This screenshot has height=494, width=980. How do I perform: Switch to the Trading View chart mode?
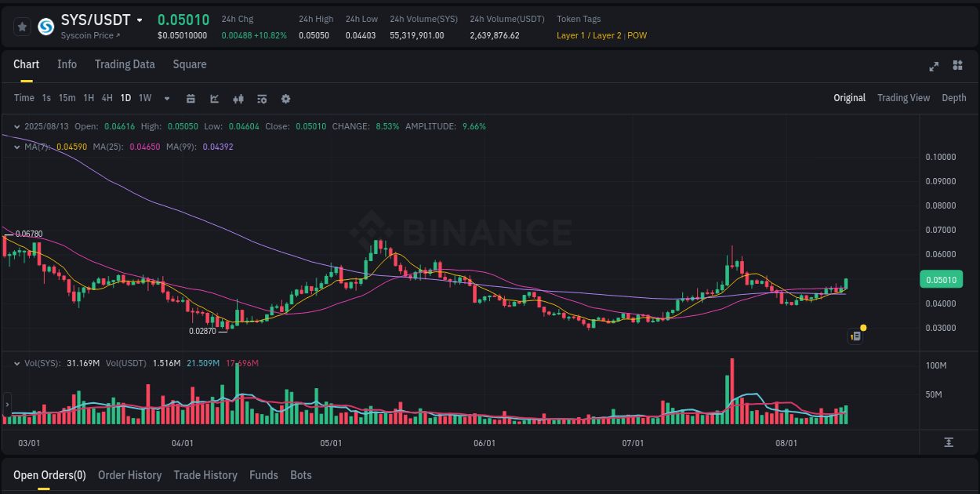(x=903, y=98)
